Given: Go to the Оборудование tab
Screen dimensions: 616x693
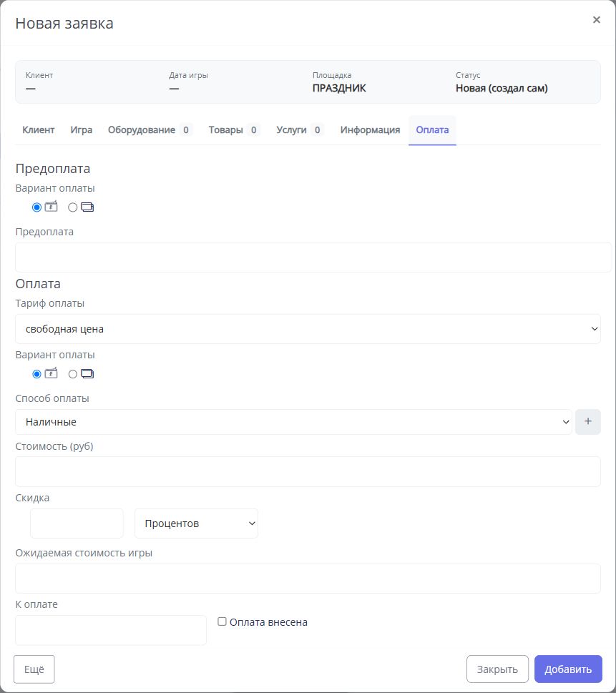Looking at the screenshot, I should point(150,130).
